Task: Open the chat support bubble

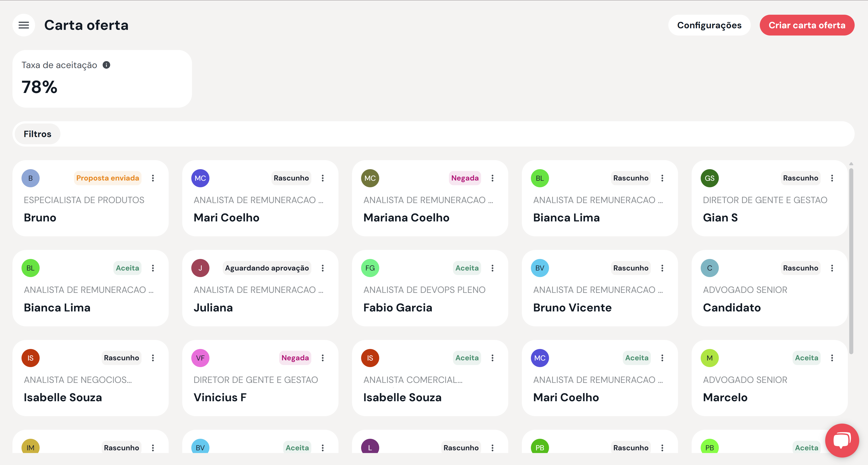Action: coord(842,440)
